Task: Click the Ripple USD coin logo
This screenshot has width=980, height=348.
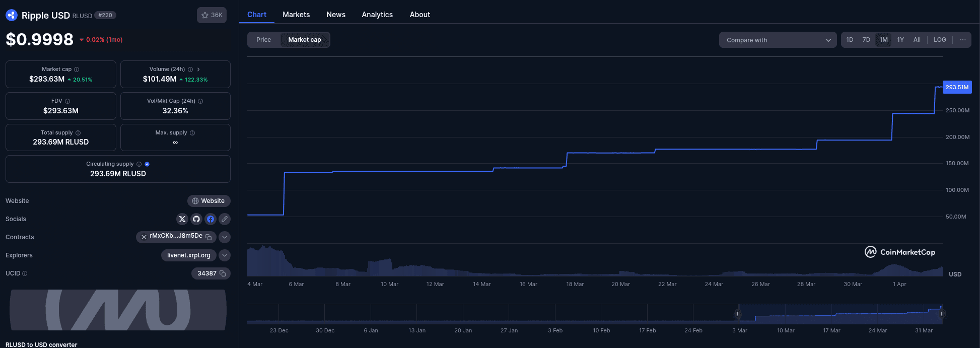Action: (12, 15)
